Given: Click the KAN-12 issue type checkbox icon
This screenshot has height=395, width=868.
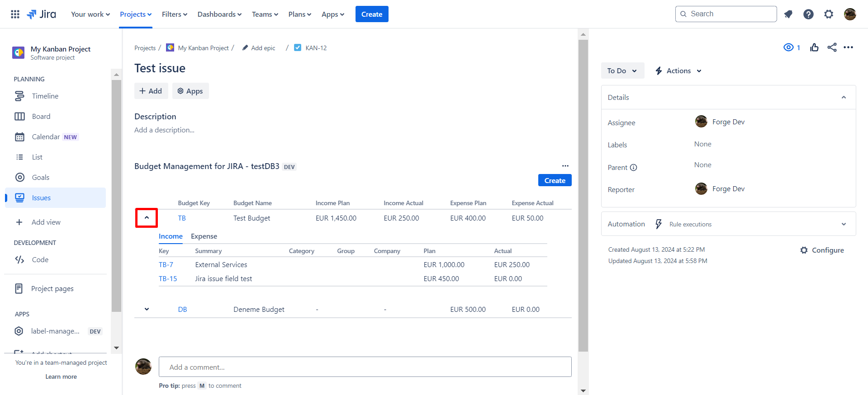Looking at the screenshot, I should point(298,47).
